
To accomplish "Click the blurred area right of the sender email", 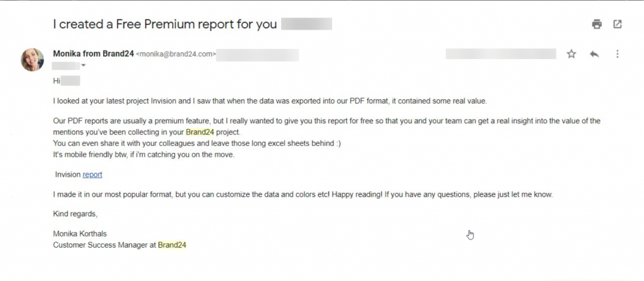I will pyautogui.click(x=258, y=55).
